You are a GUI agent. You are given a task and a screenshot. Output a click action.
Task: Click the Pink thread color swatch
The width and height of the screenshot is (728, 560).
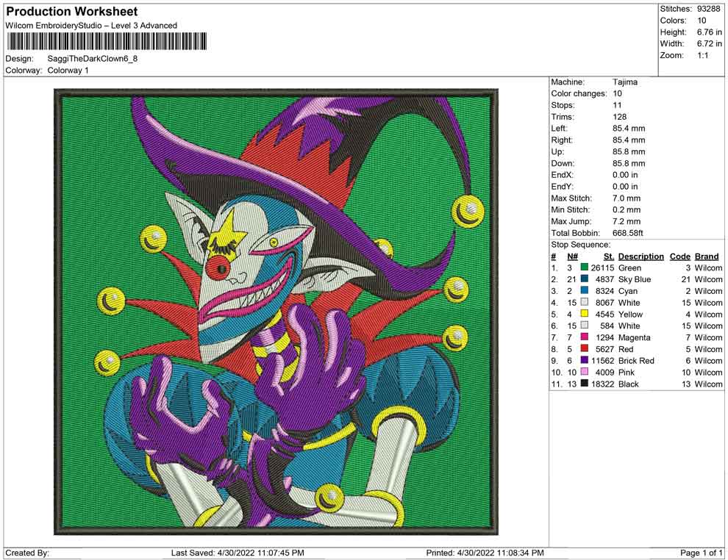pyautogui.click(x=585, y=372)
